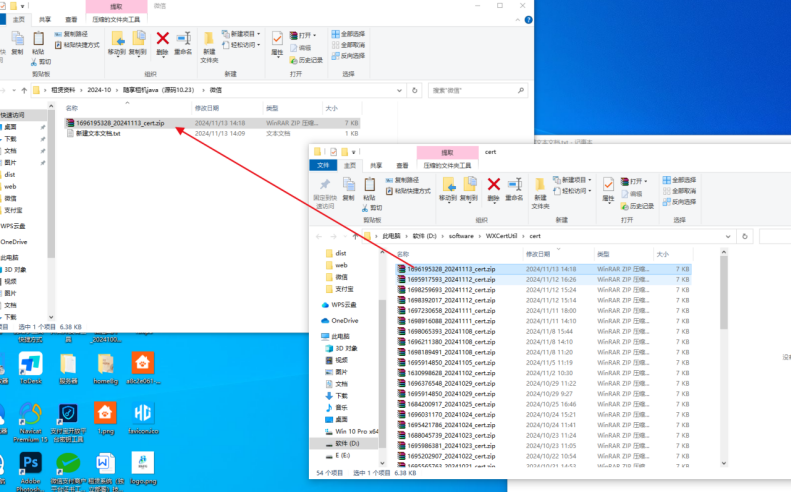
Task: Click Copy (复制) in the cert window ribbon
Action: (349, 189)
